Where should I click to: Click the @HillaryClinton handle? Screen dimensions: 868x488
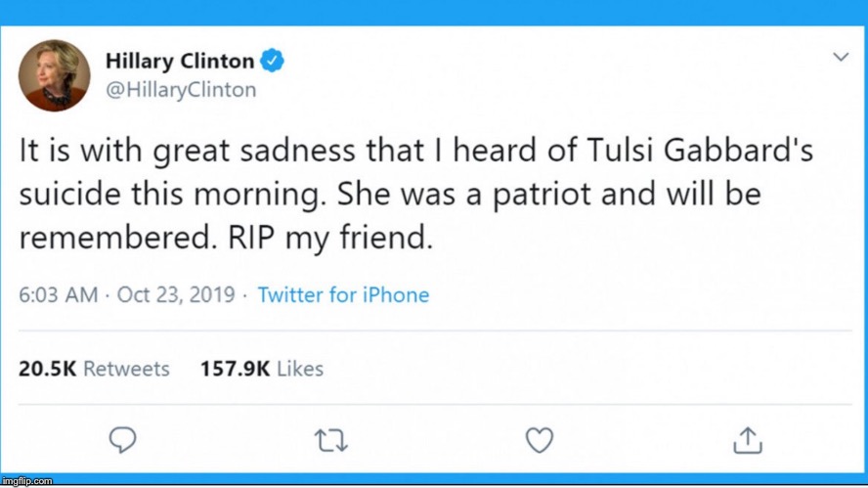(x=181, y=90)
